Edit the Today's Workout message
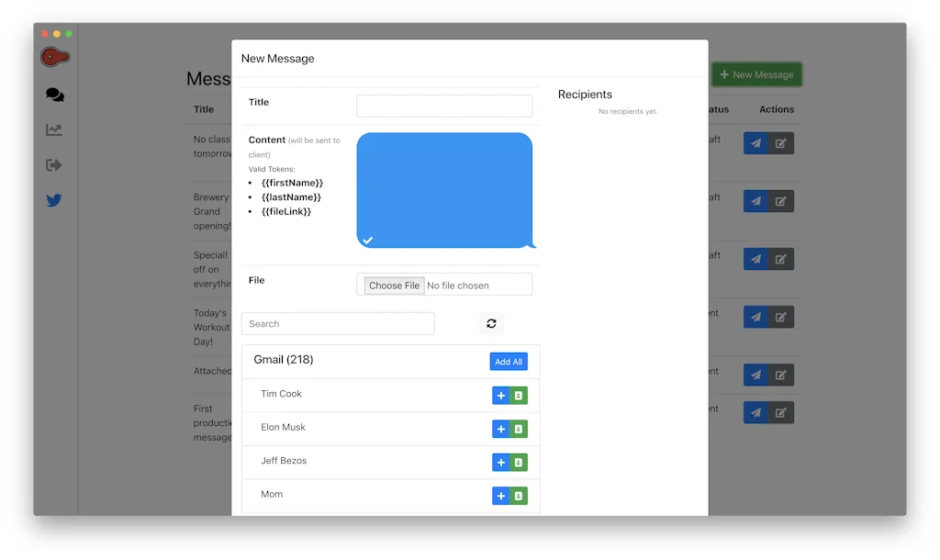The width and height of the screenshot is (940, 560). [781, 317]
